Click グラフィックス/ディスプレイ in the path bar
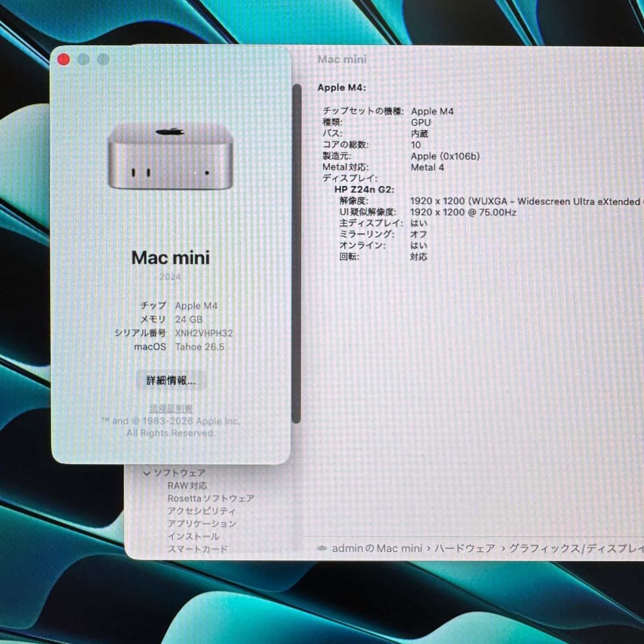 point(576,548)
